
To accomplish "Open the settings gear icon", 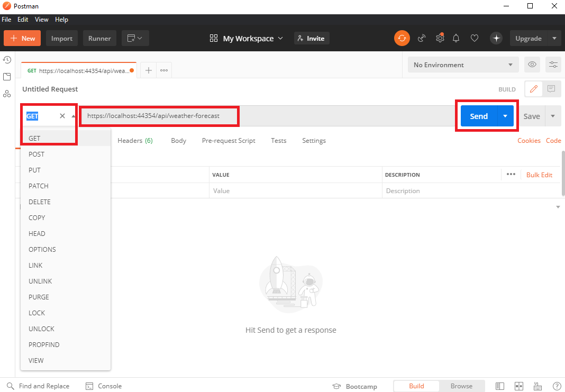I will 440,38.
